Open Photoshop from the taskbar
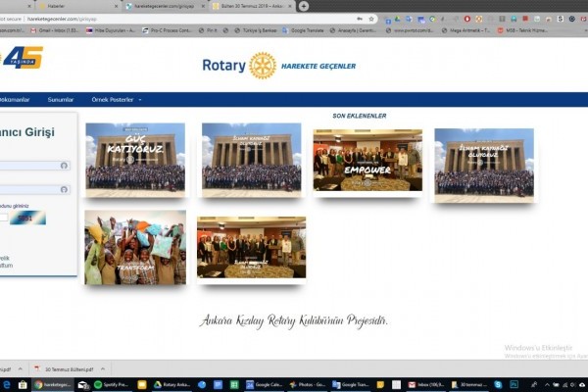Viewport: 588px width, 392px height. 514,384
